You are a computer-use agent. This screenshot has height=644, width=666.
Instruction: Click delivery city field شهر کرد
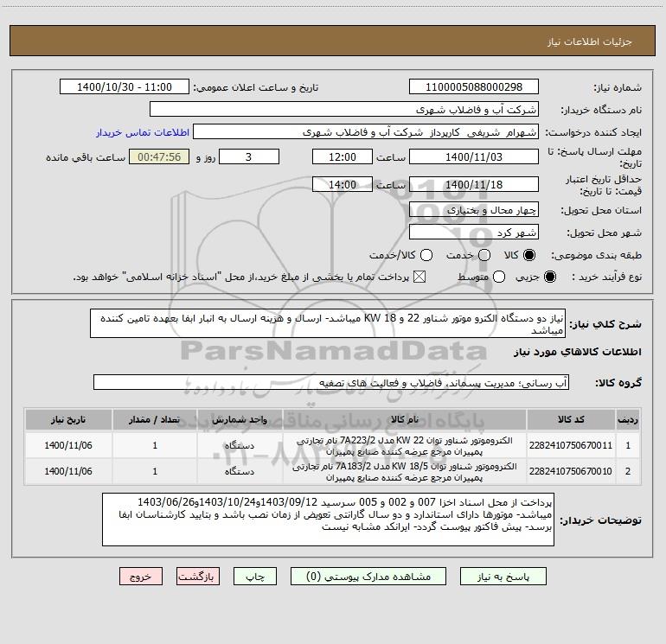point(474,233)
